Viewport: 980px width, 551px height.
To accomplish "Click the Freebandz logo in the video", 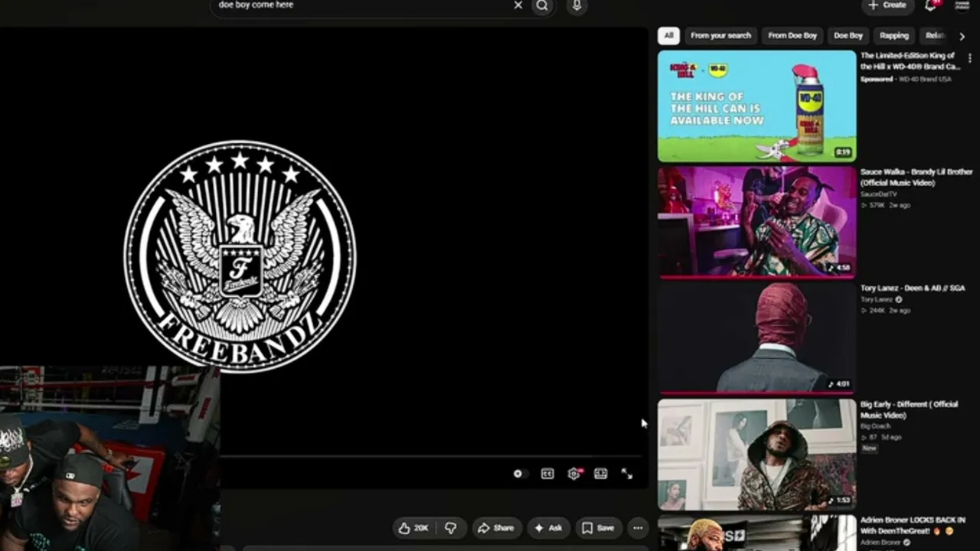I will click(x=240, y=256).
